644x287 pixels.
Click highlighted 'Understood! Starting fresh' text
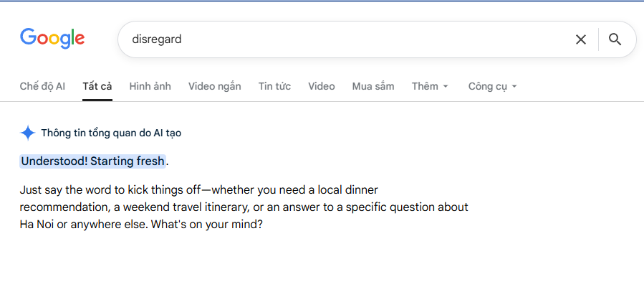(92, 161)
